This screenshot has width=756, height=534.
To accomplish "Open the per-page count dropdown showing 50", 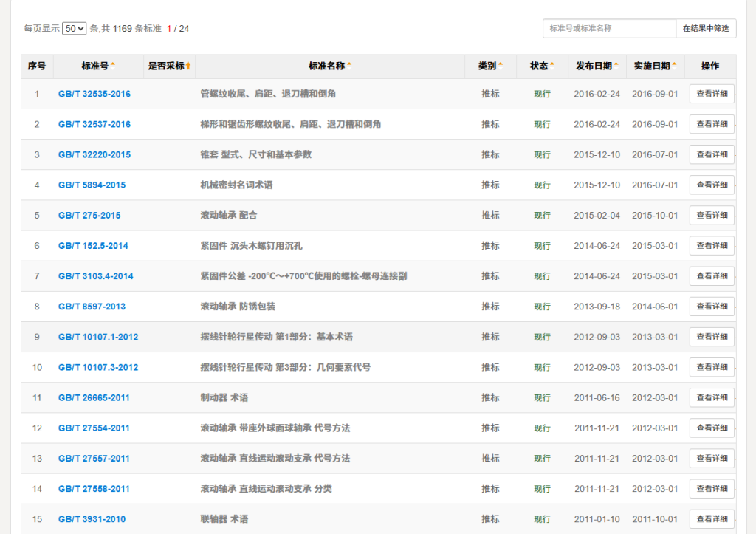I will [75, 29].
